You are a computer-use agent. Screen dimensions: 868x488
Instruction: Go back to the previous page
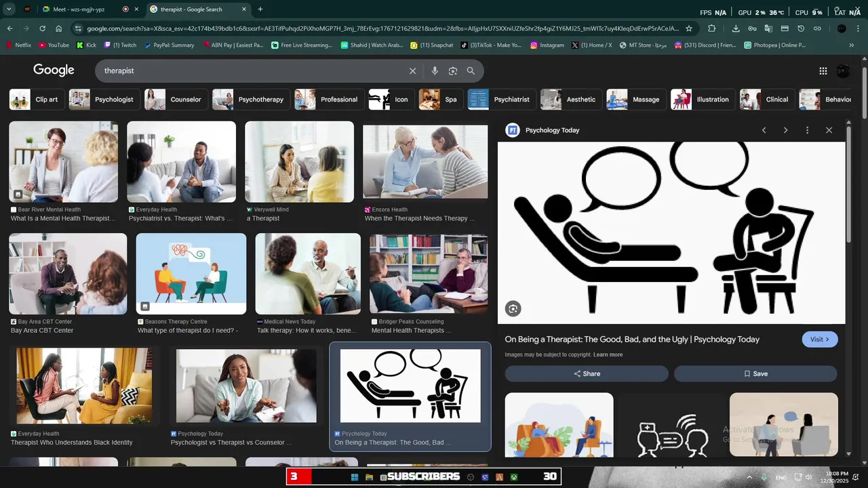tap(9, 28)
